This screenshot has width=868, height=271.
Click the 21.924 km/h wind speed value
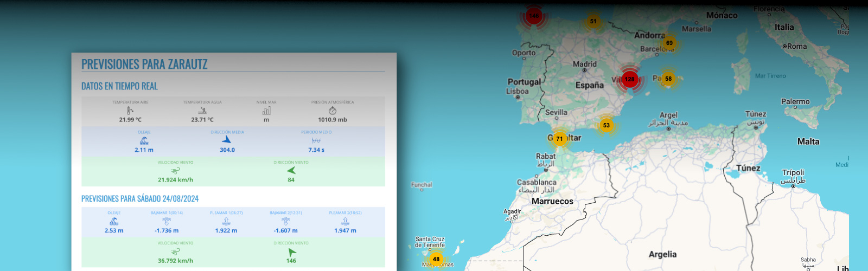click(x=175, y=180)
